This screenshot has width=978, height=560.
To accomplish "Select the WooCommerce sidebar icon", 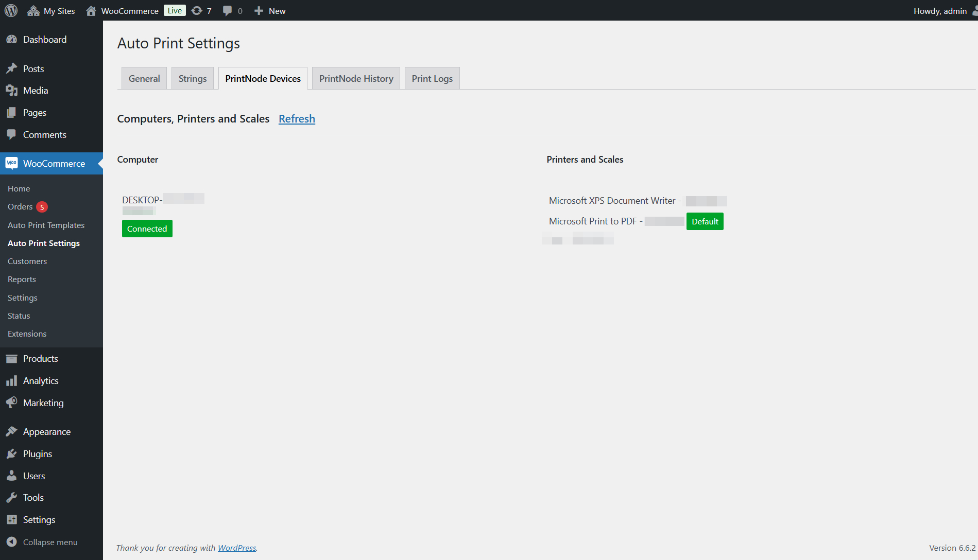I will [12, 163].
